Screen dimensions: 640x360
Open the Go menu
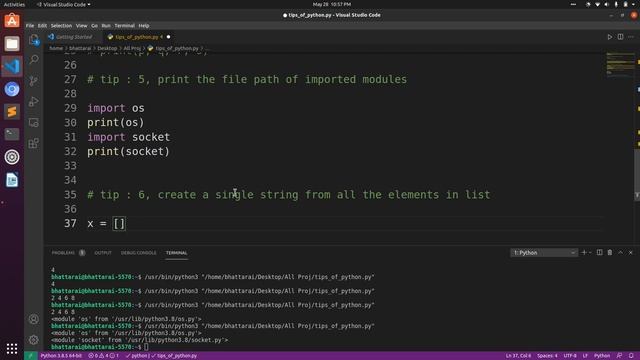(x=94, y=26)
